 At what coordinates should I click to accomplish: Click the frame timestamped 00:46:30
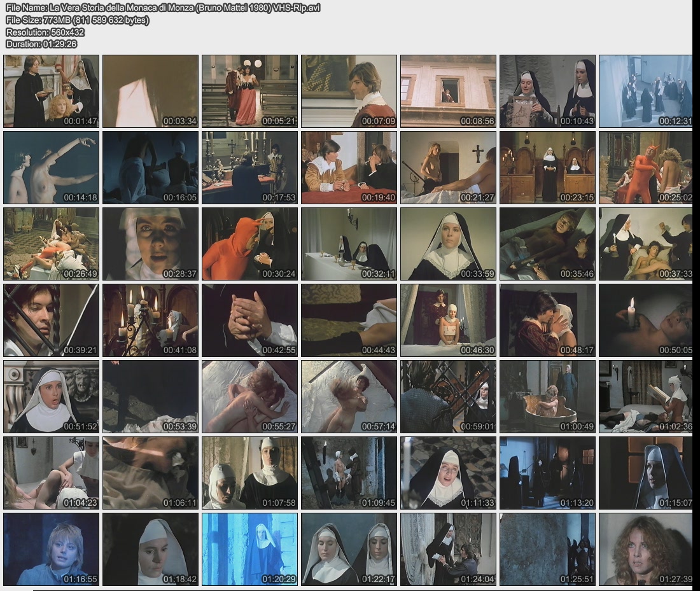448,320
